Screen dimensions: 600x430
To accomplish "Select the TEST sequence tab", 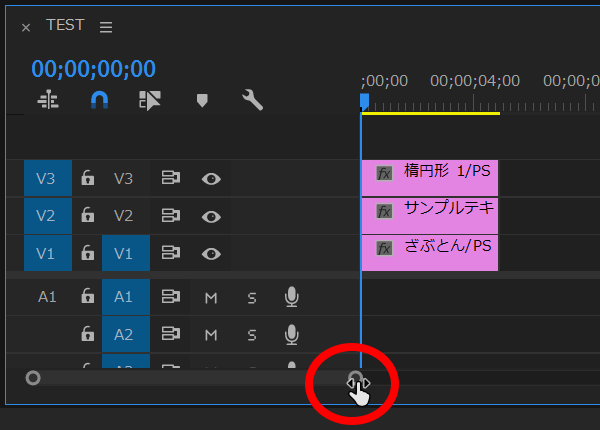I will click(65, 25).
